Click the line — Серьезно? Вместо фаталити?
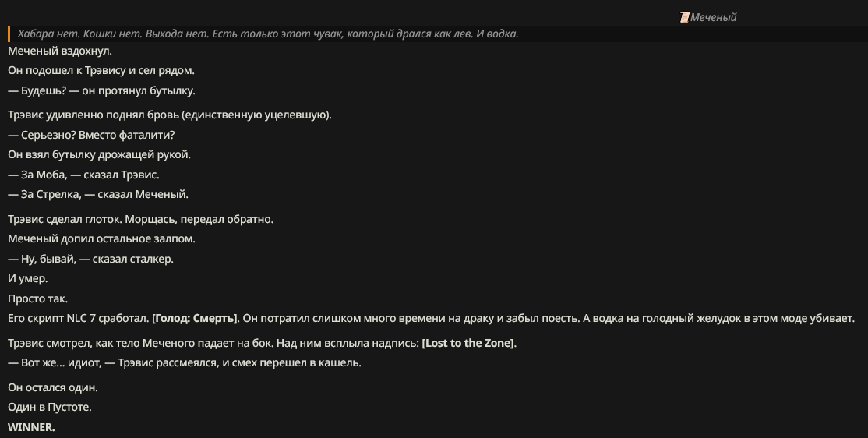This screenshot has width=868, height=438. coord(91,135)
